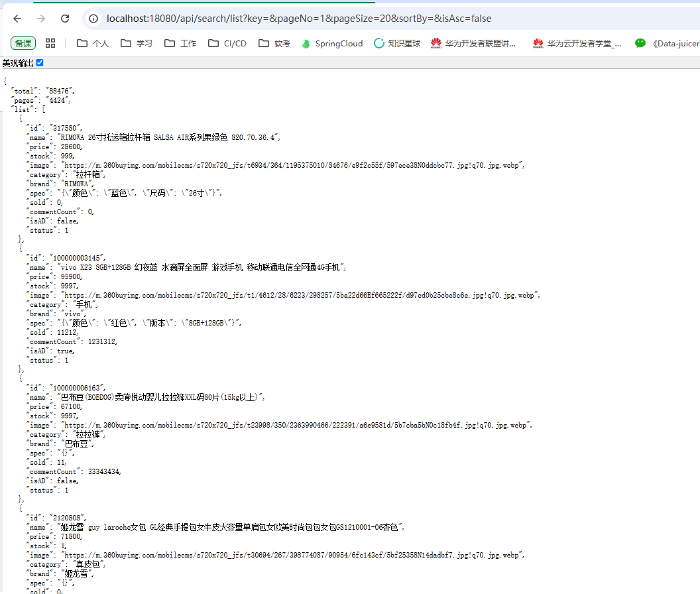
Task: Reload the page with refresh icon
Action: (65, 19)
